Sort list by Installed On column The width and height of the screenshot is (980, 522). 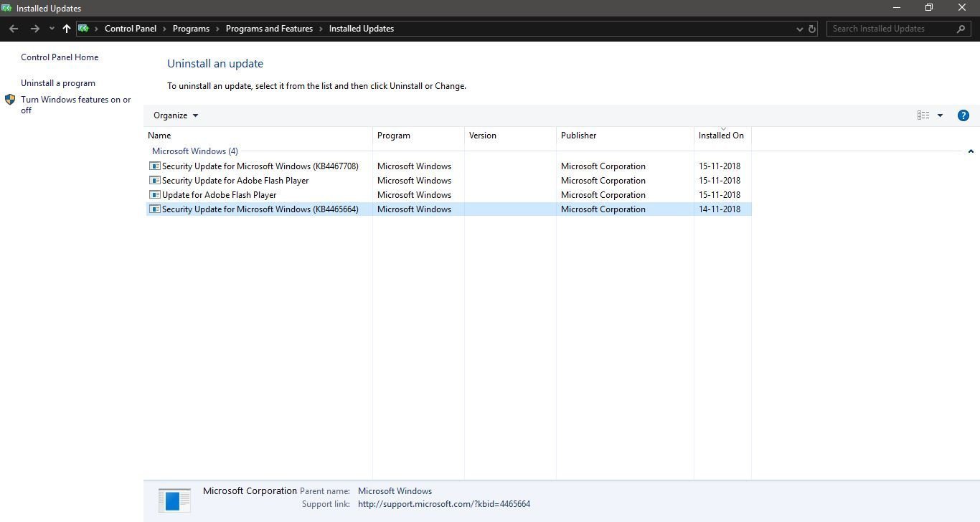723,136
